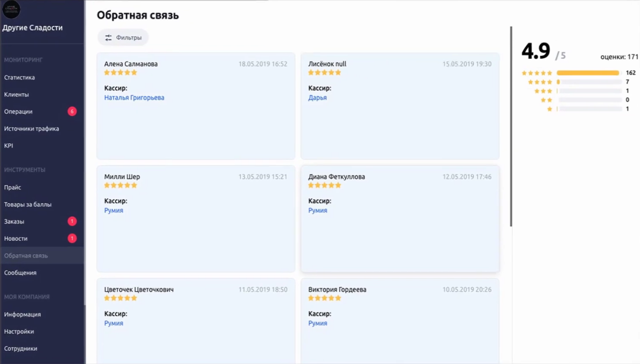Image resolution: width=640 pixels, height=364 pixels.
Task: Click the red Операции notification badge
Action: [72, 111]
